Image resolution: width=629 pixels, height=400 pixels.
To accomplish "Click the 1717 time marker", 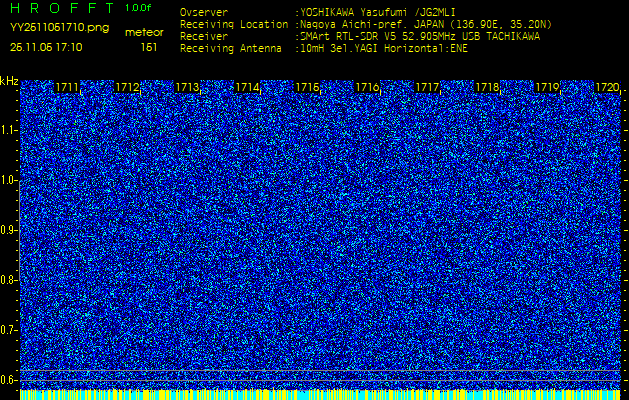I will pos(427,88).
